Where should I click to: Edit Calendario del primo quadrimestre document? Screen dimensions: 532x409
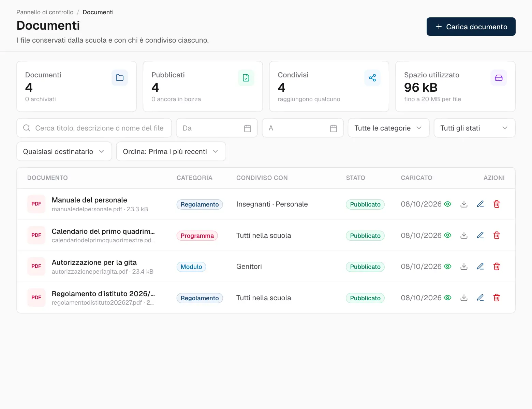pyautogui.click(x=480, y=236)
